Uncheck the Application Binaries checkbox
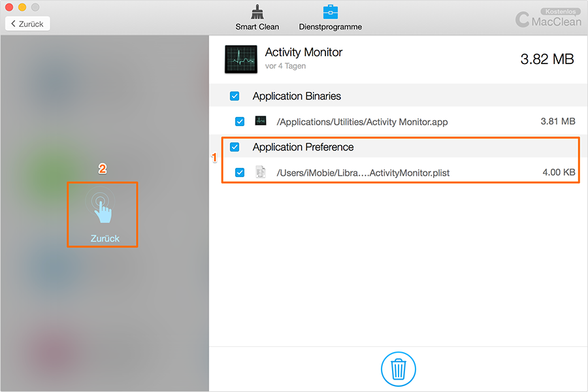The image size is (588, 392). point(235,96)
